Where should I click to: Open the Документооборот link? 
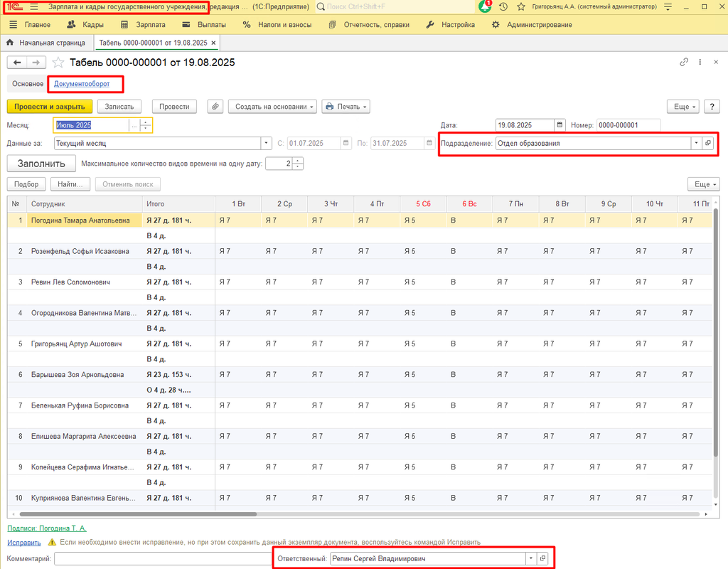pyautogui.click(x=82, y=84)
